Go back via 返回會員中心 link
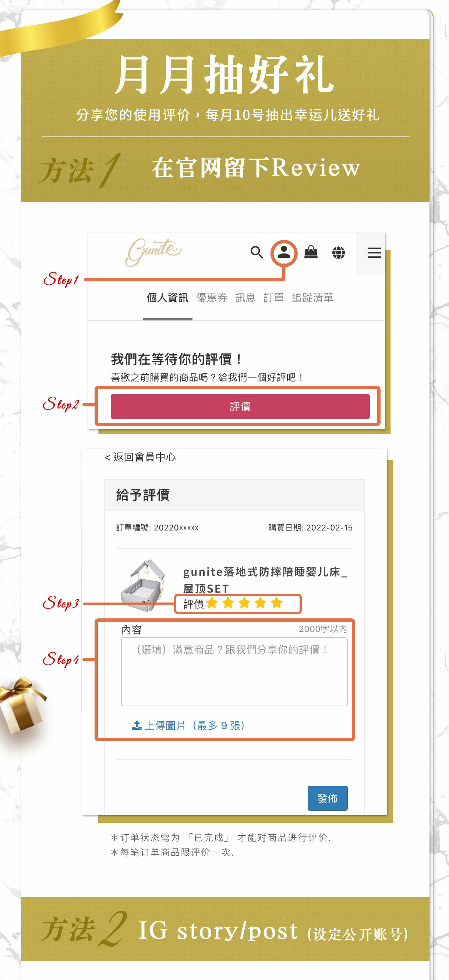This screenshot has width=449, height=980. 140,457
